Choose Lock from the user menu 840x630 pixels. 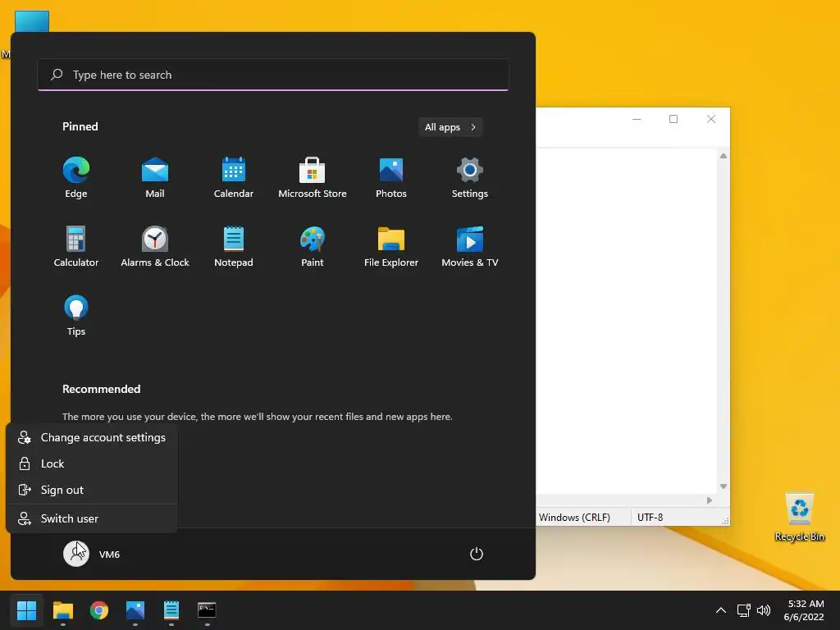(92, 464)
